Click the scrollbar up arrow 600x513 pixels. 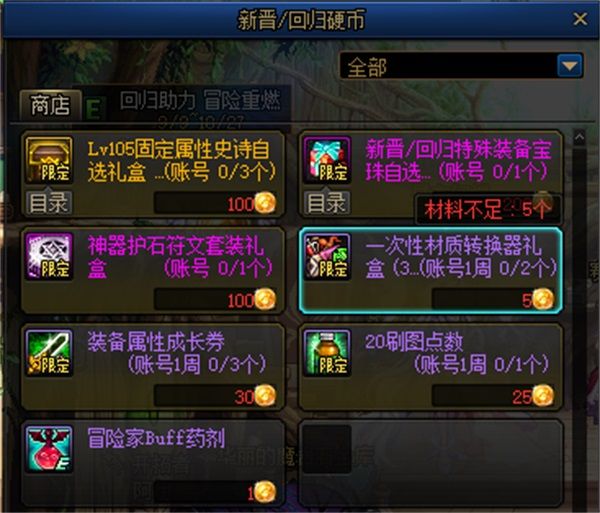point(579,137)
